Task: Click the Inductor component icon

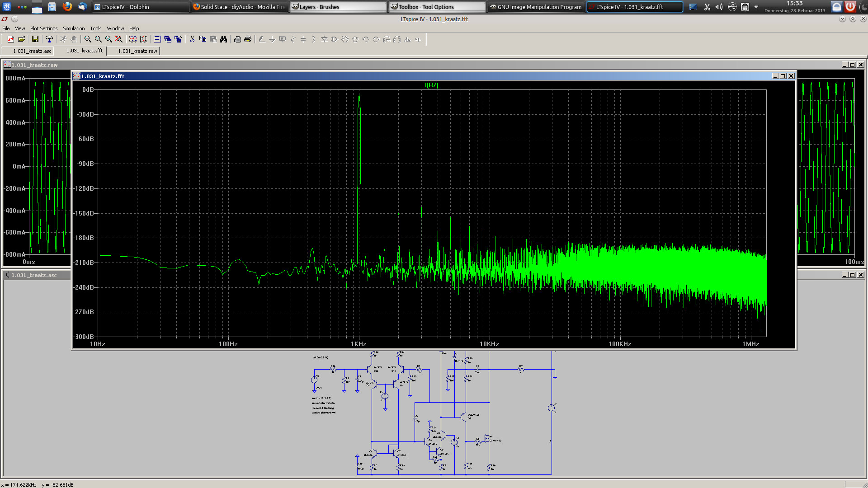Action: pyautogui.click(x=314, y=39)
